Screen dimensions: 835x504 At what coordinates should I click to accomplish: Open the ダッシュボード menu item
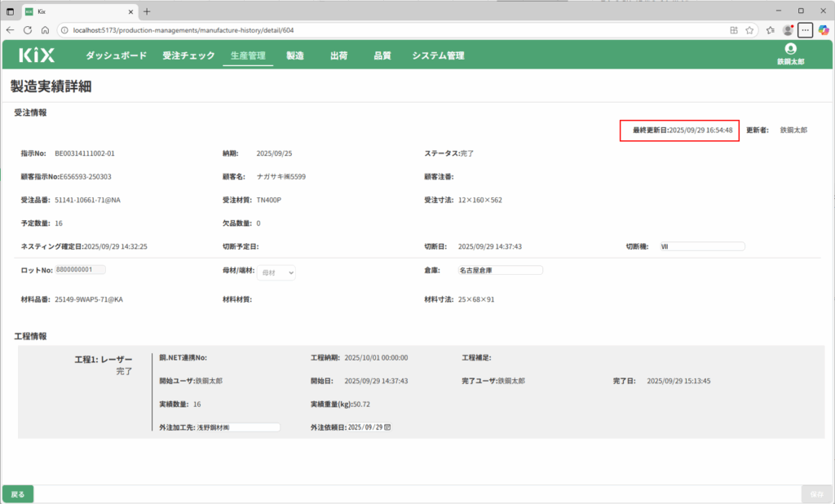(116, 55)
